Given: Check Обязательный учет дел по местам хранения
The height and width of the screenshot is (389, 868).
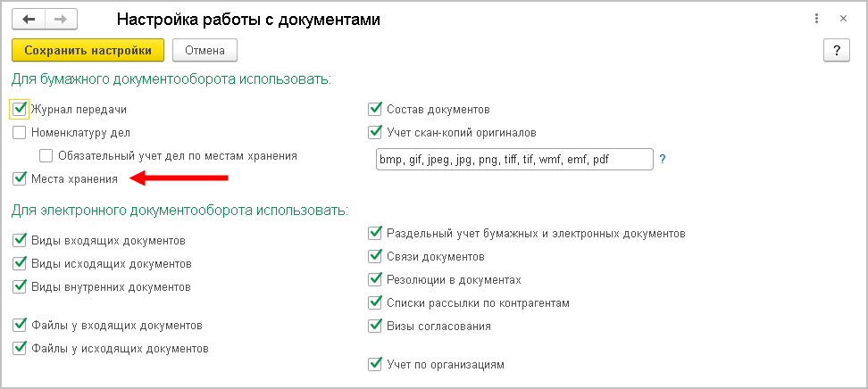Looking at the screenshot, I should pos(46,156).
